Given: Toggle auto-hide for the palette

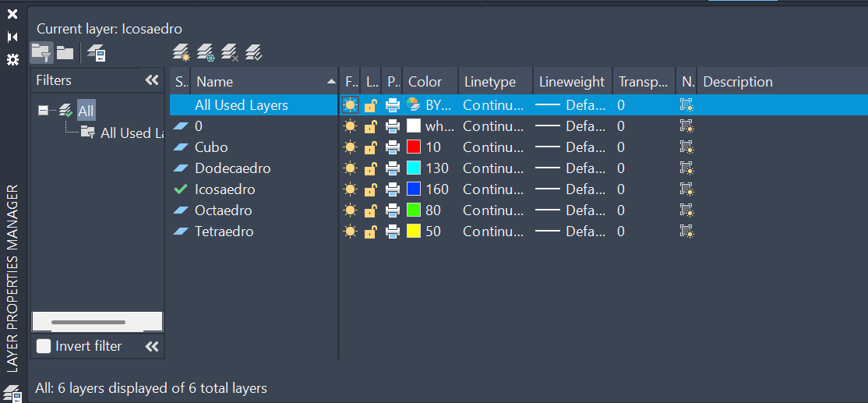Looking at the screenshot, I should click(12, 37).
